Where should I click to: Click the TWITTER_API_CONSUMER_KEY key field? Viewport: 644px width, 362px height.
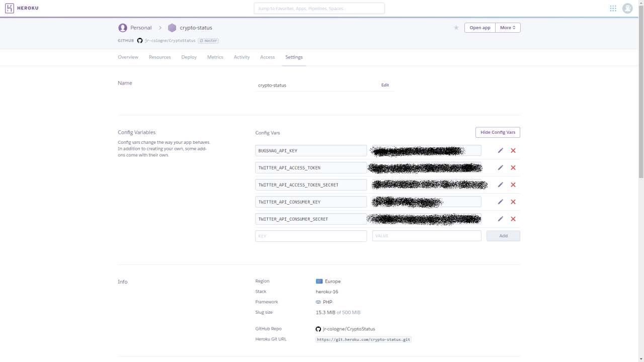[311, 202]
